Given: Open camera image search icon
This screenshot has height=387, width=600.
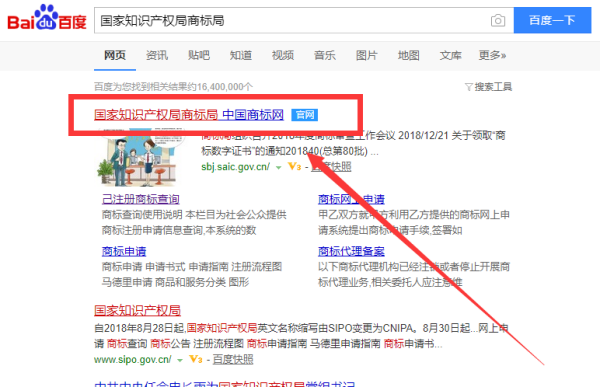Looking at the screenshot, I should (497, 20).
